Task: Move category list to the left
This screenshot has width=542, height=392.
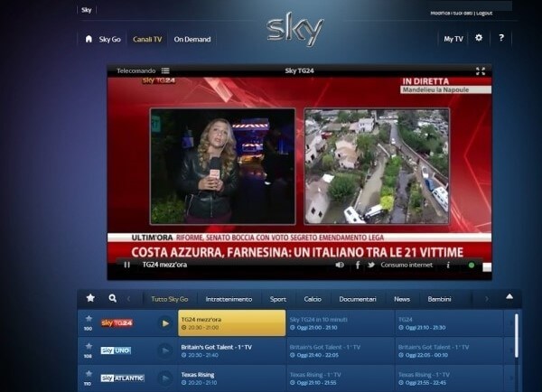Action: pos(128,299)
